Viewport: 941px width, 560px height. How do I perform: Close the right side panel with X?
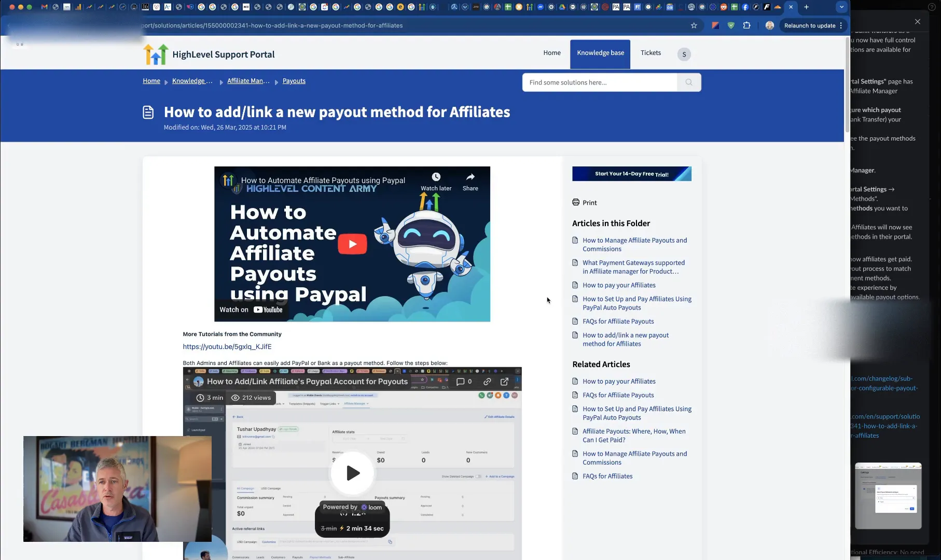point(918,22)
